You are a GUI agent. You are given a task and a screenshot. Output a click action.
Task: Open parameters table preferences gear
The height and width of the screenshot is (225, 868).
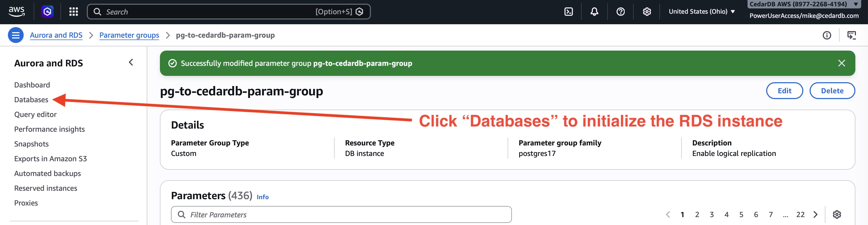[x=837, y=214]
